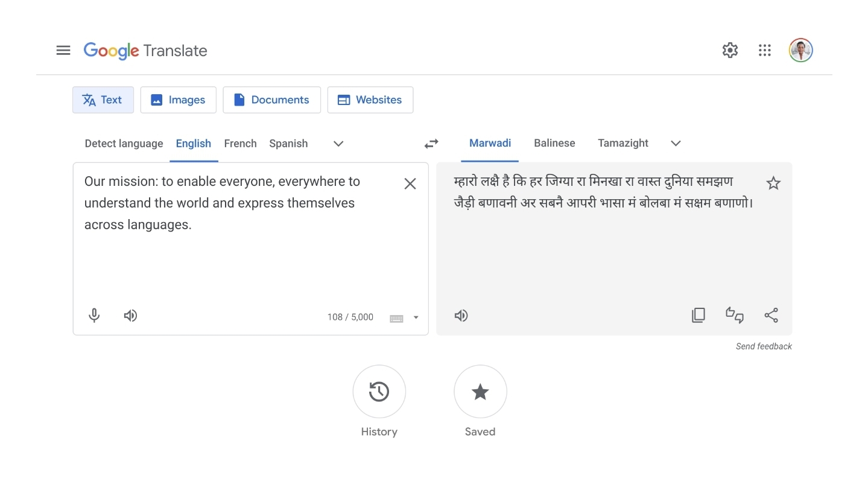This screenshot has height=481, width=868.
Task: Listen to the Marwadi translation
Action: click(461, 316)
